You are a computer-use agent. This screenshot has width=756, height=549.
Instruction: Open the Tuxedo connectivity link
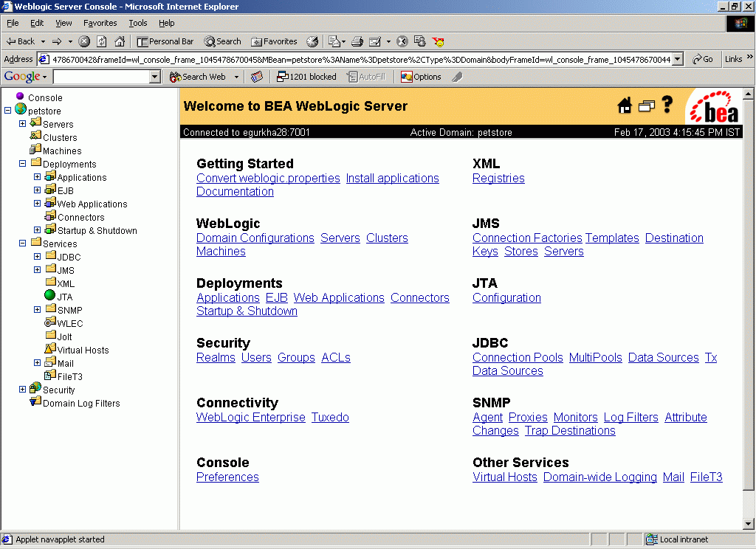(x=330, y=418)
